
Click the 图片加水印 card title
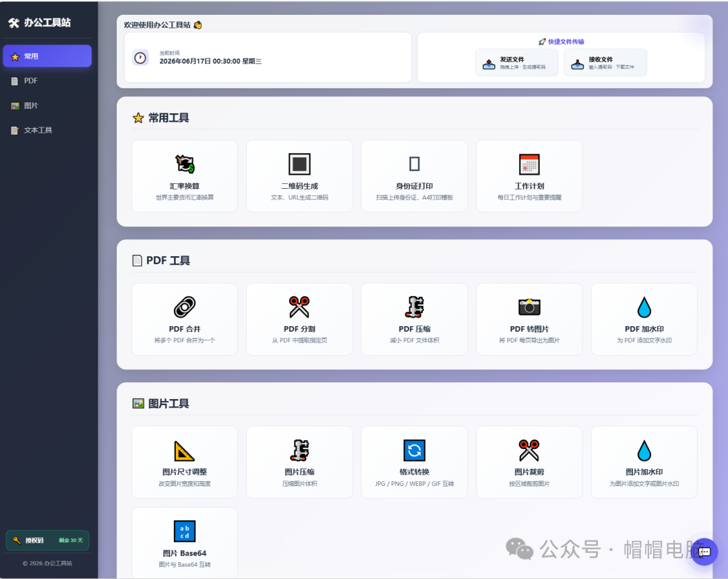click(x=644, y=473)
